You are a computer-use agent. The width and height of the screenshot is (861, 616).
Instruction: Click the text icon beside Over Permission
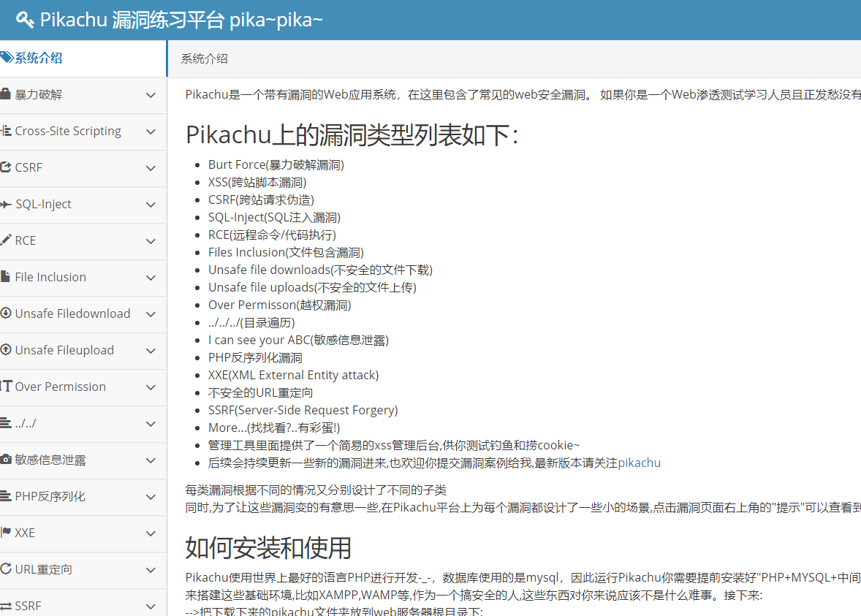click(6, 386)
